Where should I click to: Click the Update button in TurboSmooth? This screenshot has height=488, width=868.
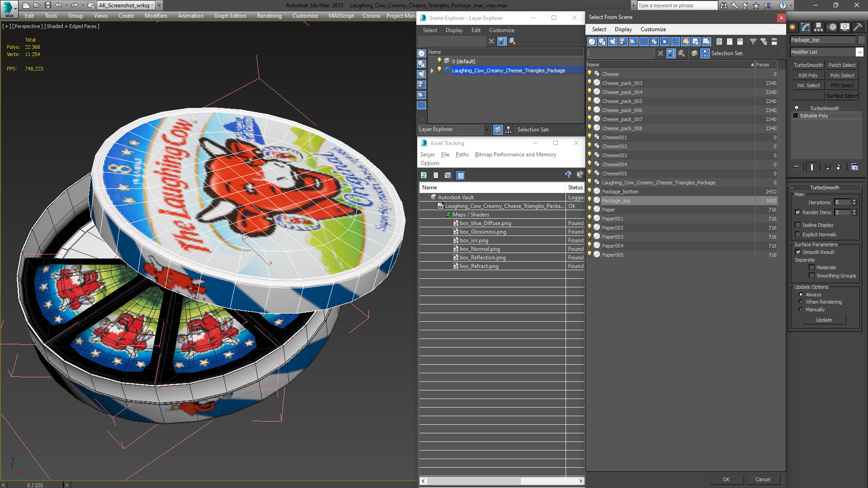click(x=824, y=320)
